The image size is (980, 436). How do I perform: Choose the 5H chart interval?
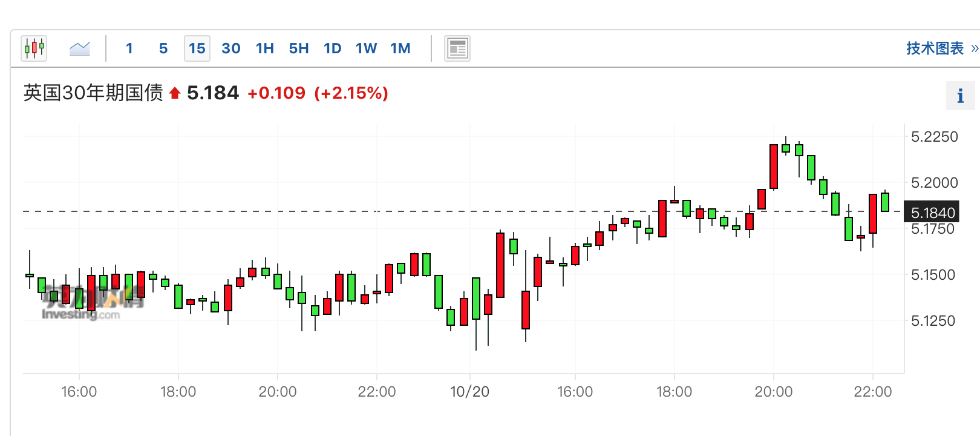[299, 48]
